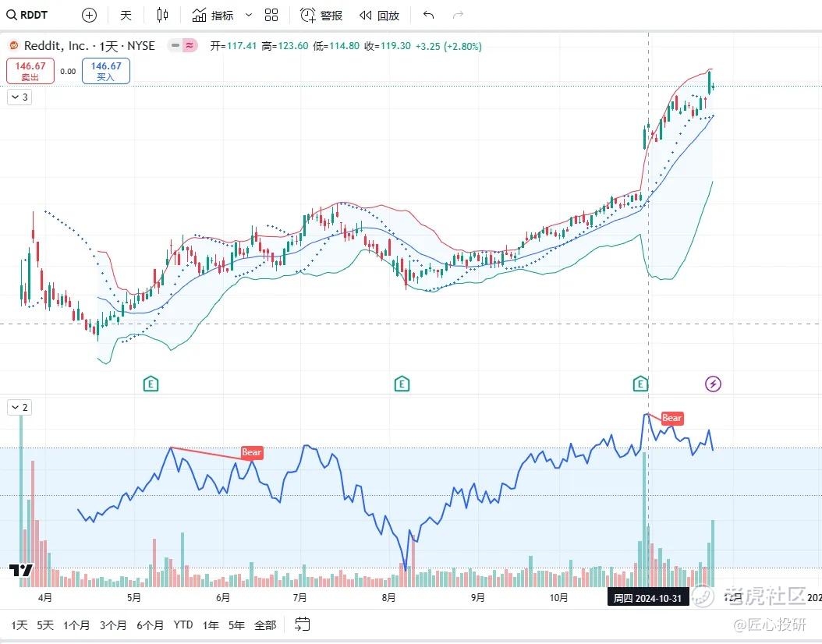The image size is (822, 644).
Task: Toggle the pink indicator pill beside NYSE
Action: pos(190,45)
